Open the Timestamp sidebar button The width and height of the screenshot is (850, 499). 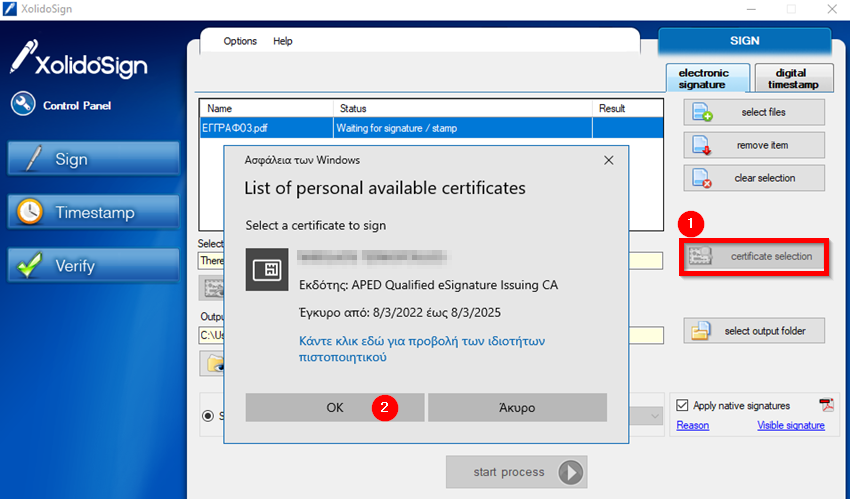93,212
